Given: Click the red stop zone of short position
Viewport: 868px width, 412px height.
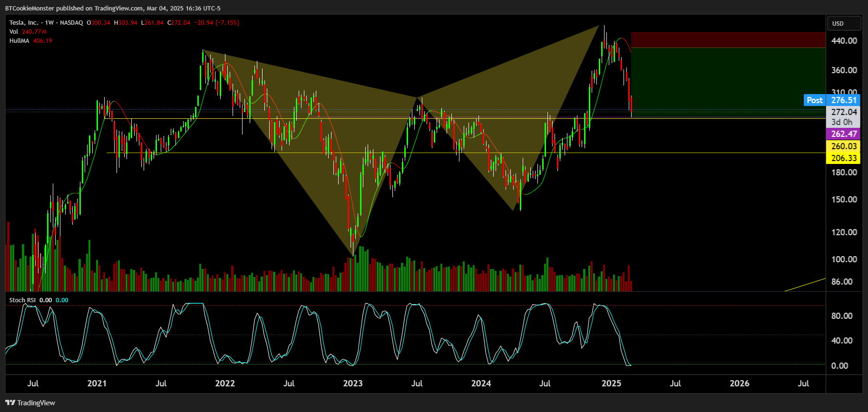Looking at the screenshot, I should coord(728,40).
